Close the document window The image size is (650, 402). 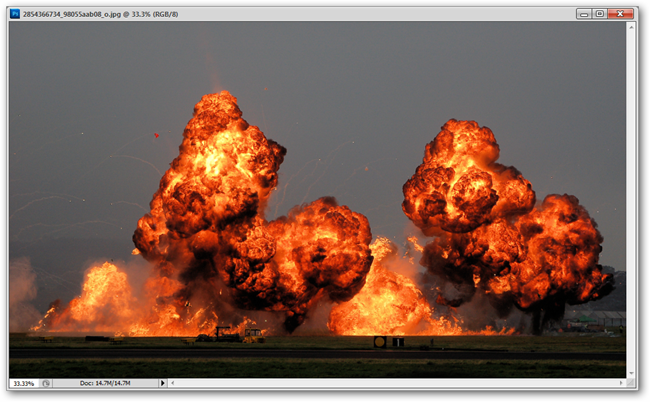coord(620,14)
